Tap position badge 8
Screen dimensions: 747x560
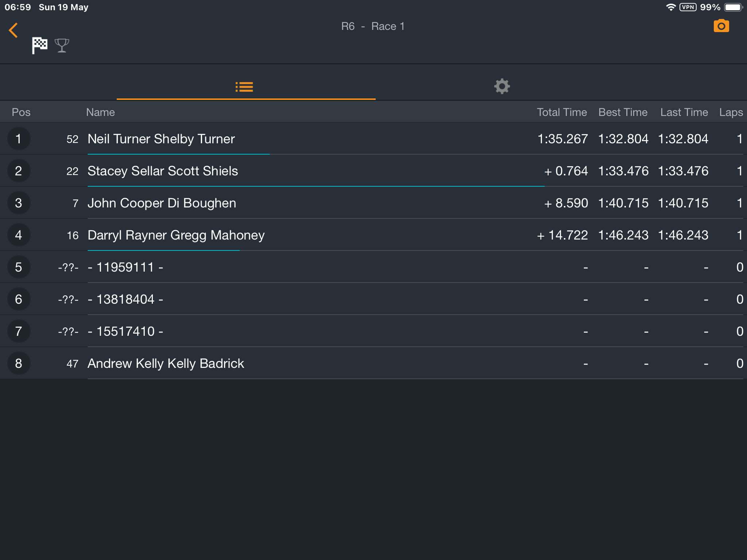(19, 363)
